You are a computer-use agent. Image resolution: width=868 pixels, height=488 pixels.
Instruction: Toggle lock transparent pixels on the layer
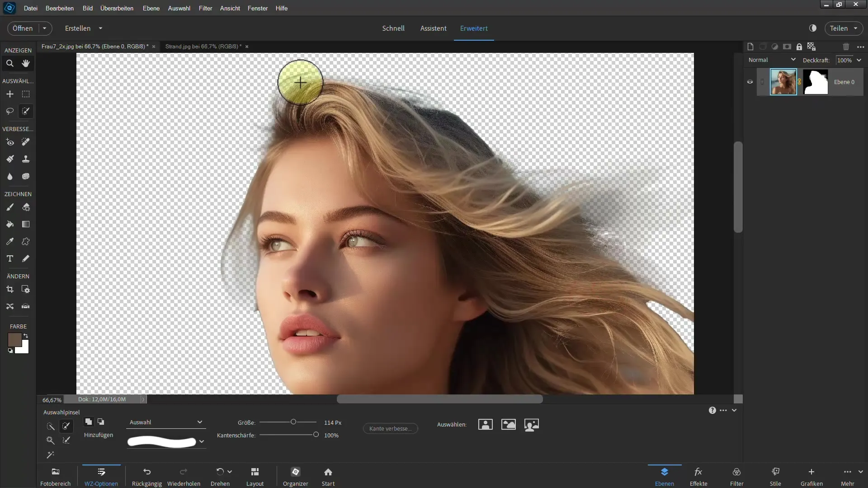(811, 47)
